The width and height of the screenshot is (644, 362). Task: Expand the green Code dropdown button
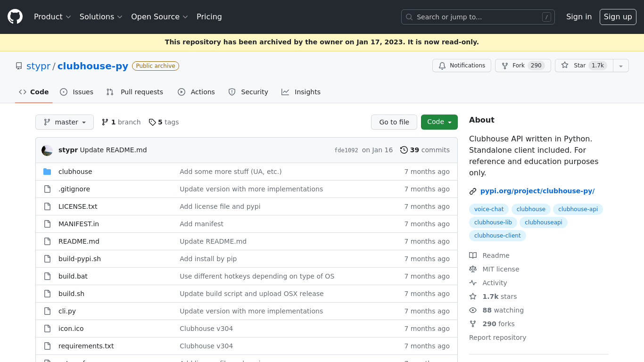pos(439,122)
